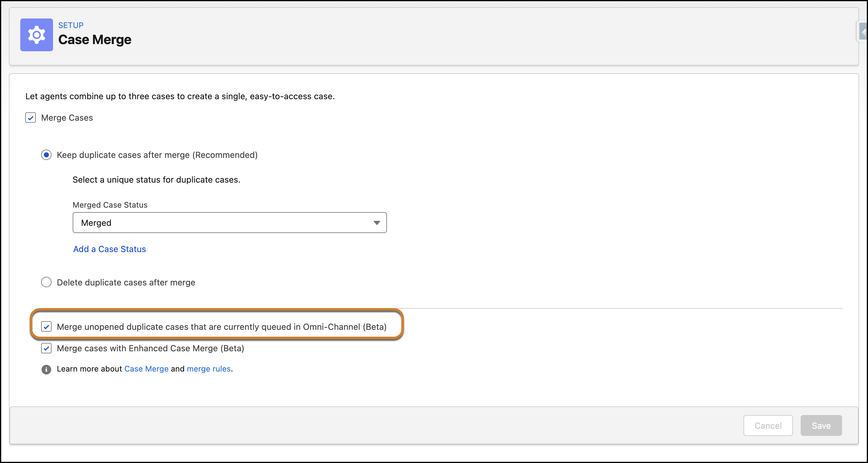Click the Cancel button
Screen dimensions: 868x463
(768, 425)
